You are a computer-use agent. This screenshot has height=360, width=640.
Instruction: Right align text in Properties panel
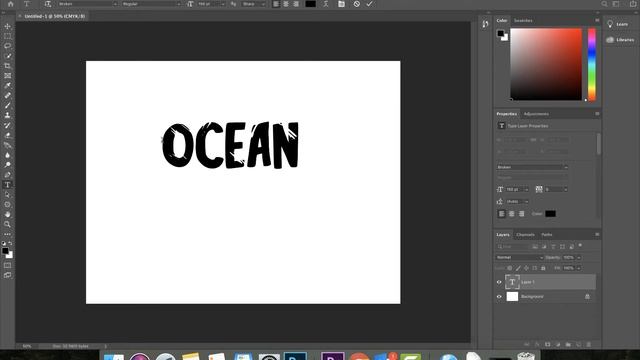click(522, 214)
